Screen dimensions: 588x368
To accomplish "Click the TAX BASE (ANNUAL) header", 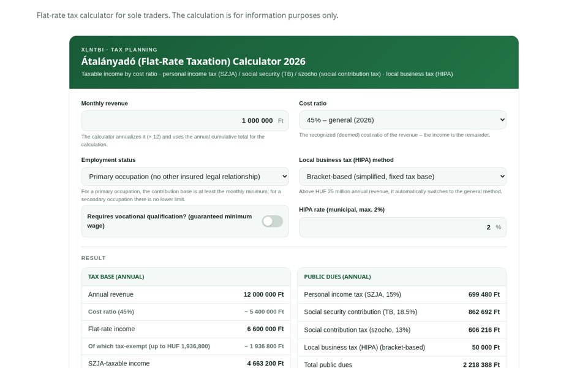I will pos(116,277).
